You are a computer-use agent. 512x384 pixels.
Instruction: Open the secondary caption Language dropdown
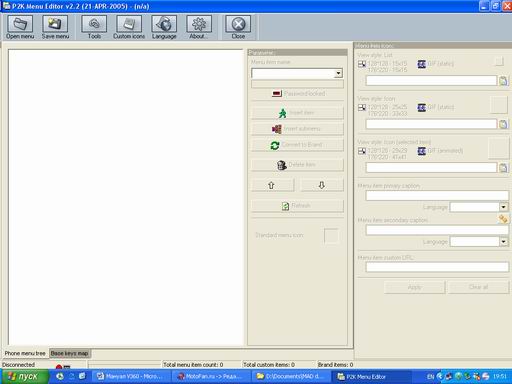[503, 241]
